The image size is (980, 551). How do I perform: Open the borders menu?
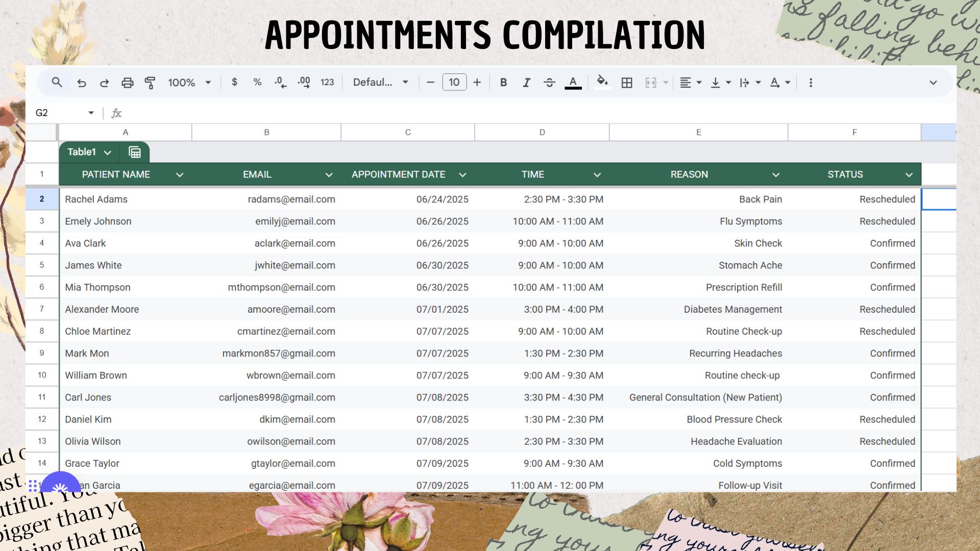point(627,83)
